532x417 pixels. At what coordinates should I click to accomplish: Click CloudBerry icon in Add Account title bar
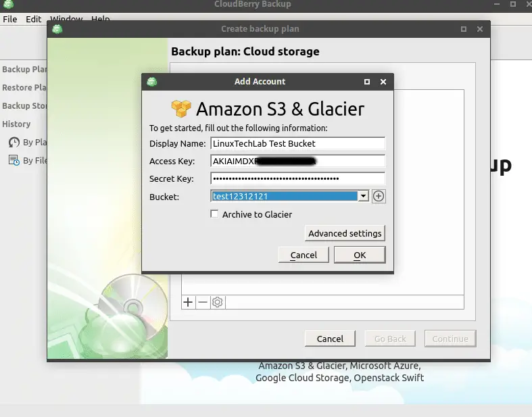coord(151,82)
